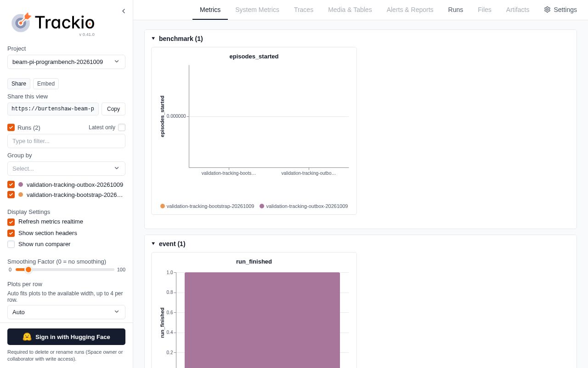The height and width of the screenshot is (368, 588).
Task: Click the Share button
Action: click(19, 84)
